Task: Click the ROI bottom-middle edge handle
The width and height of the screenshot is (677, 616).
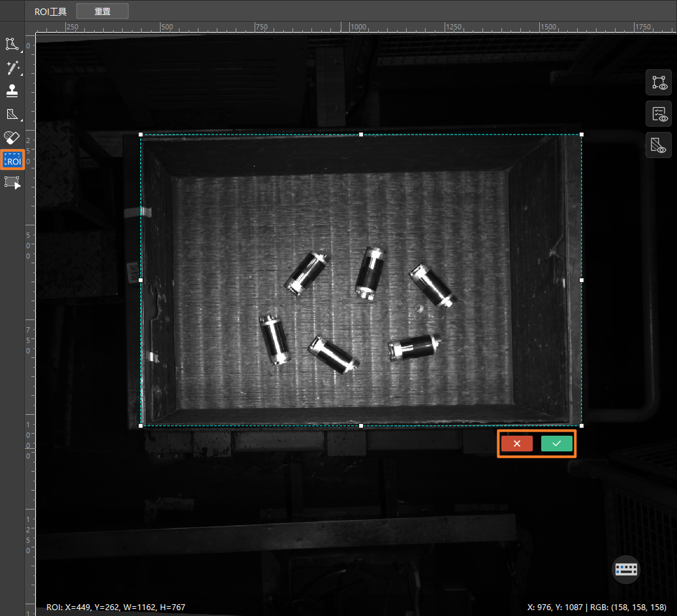Action: coord(361,426)
